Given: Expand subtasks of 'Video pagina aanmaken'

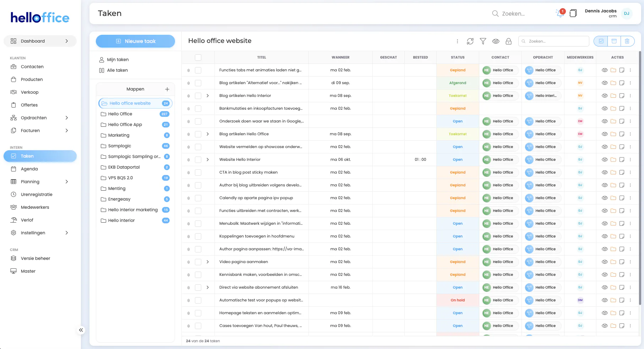Looking at the screenshot, I should 208,262.
